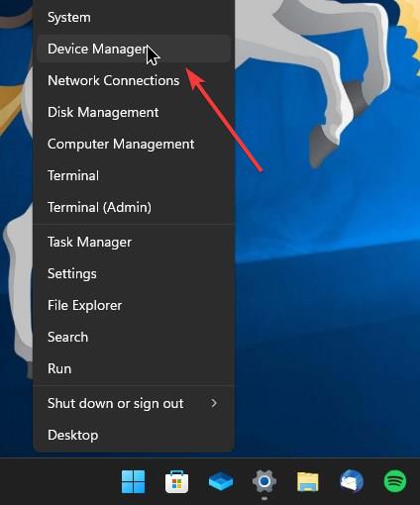Open the Windows Start button
420x505 pixels.
click(x=133, y=481)
